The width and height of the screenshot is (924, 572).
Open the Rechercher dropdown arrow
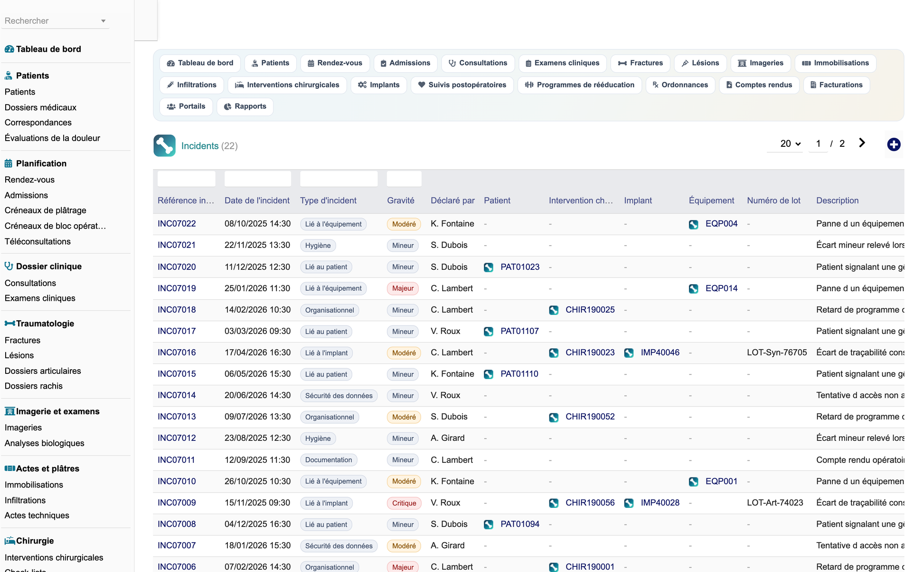tap(103, 21)
